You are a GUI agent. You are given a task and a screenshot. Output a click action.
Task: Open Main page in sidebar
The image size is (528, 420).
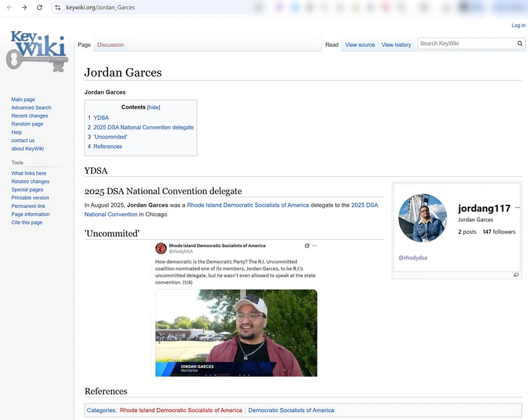click(23, 99)
